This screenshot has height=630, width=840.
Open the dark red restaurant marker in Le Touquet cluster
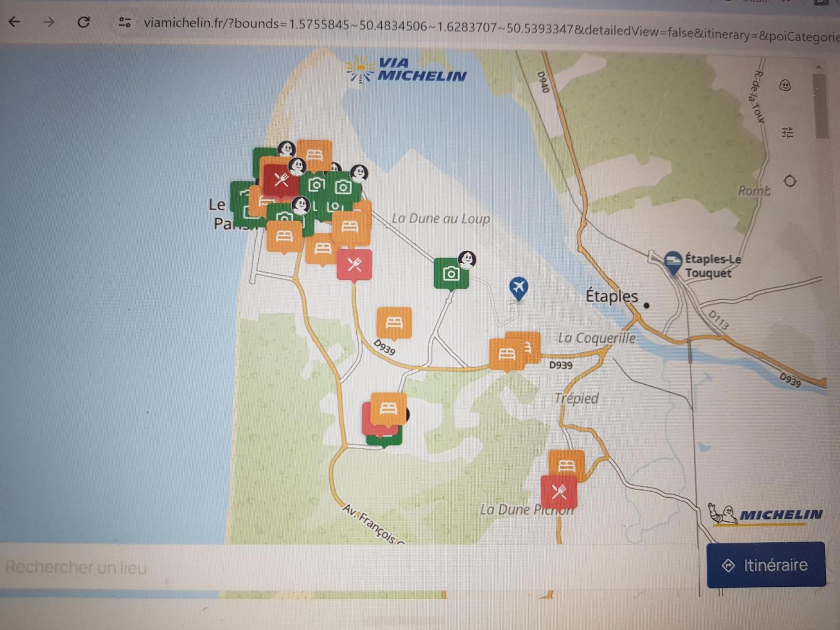tap(281, 181)
